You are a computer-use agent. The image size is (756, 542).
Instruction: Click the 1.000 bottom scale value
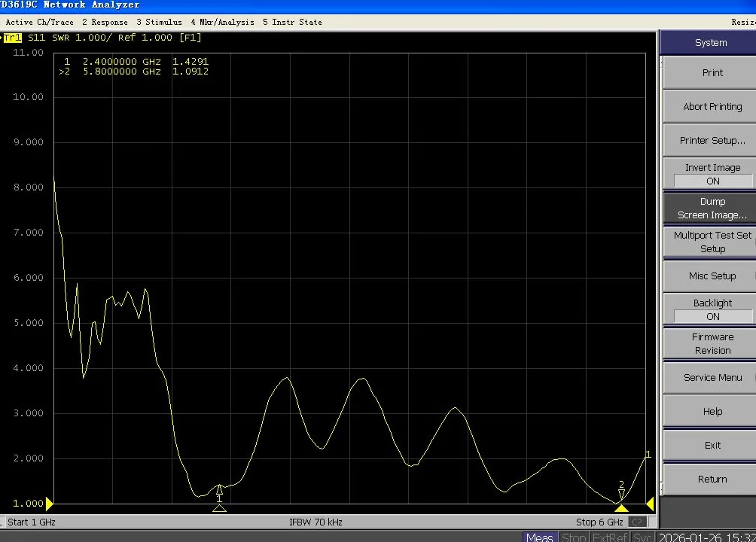pyautogui.click(x=28, y=504)
